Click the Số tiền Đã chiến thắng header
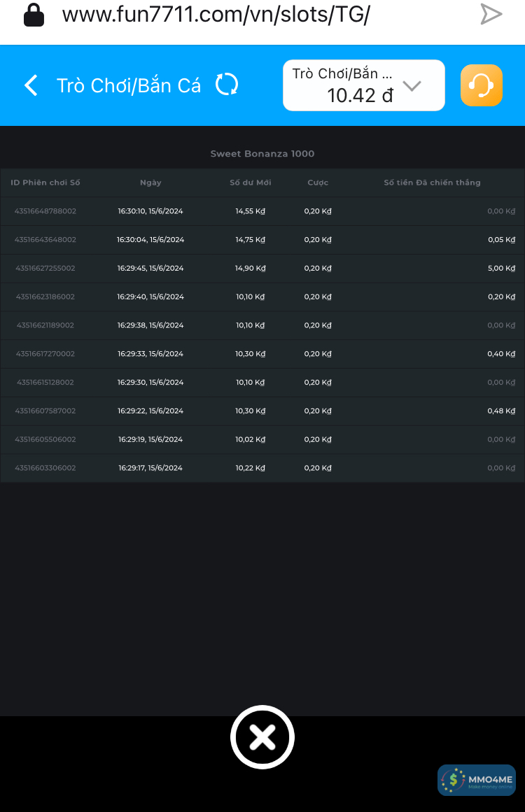 pos(432,183)
